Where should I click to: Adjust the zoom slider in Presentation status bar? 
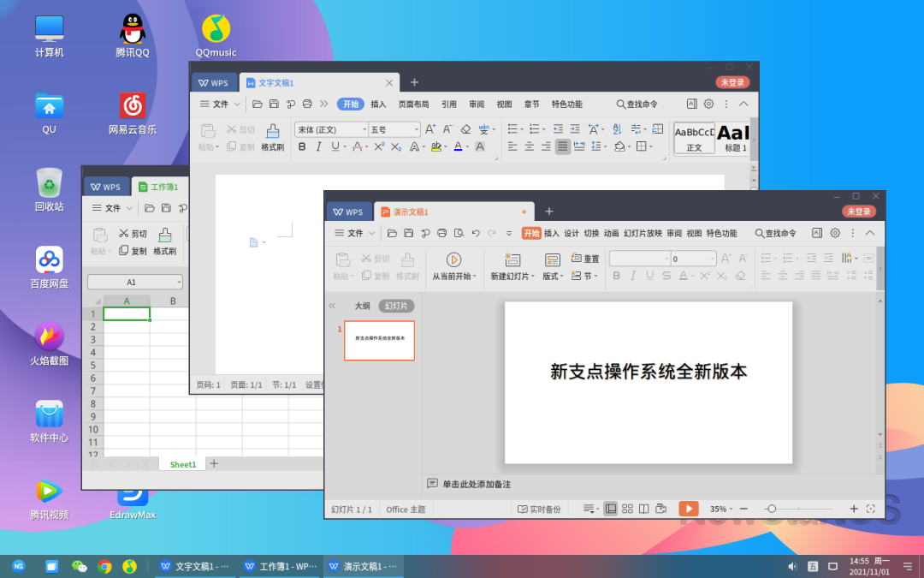tap(771, 509)
